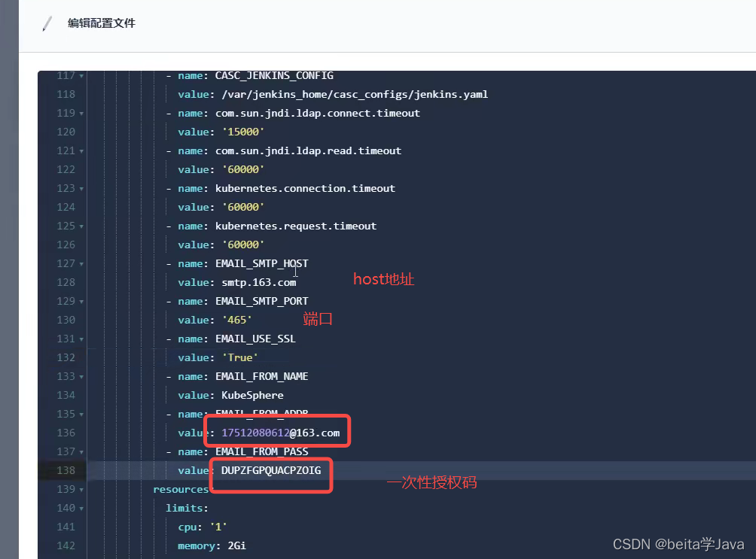Screen dimensions: 756x559
Task: Collapse the fold arrow at line 123
Action: click(81, 189)
